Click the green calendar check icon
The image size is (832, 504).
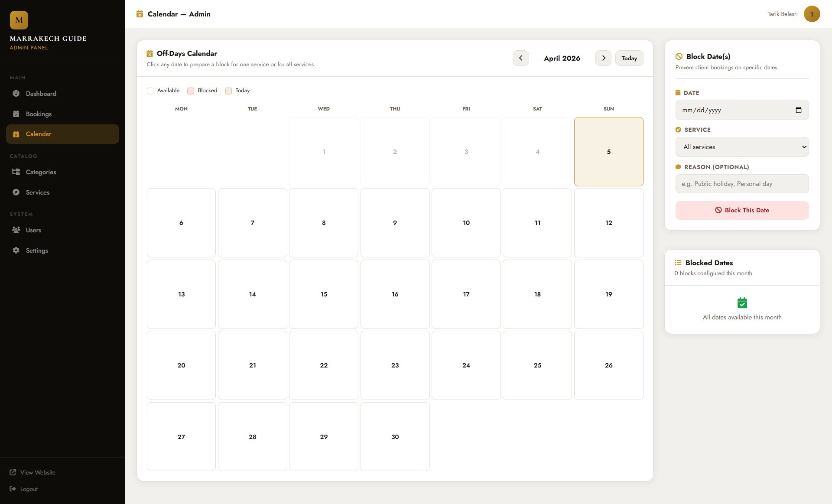pos(742,303)
